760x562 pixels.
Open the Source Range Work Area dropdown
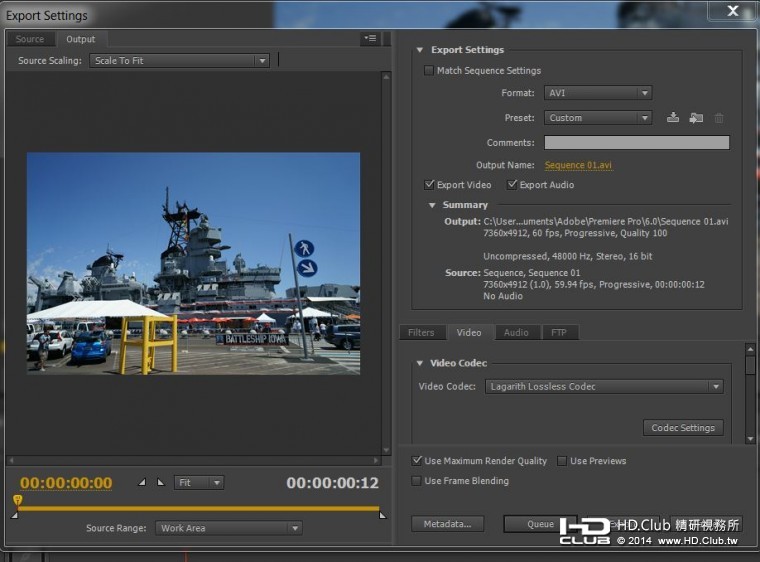click(x=228, y=528)
